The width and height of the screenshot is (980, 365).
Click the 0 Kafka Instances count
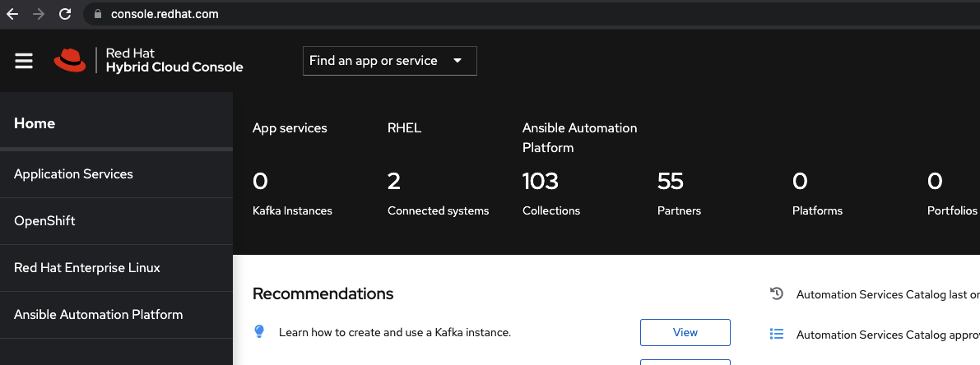pos(260,182)
